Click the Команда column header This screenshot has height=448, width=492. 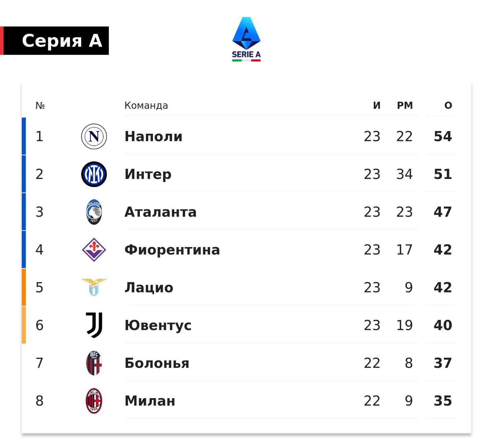point(146,105)
